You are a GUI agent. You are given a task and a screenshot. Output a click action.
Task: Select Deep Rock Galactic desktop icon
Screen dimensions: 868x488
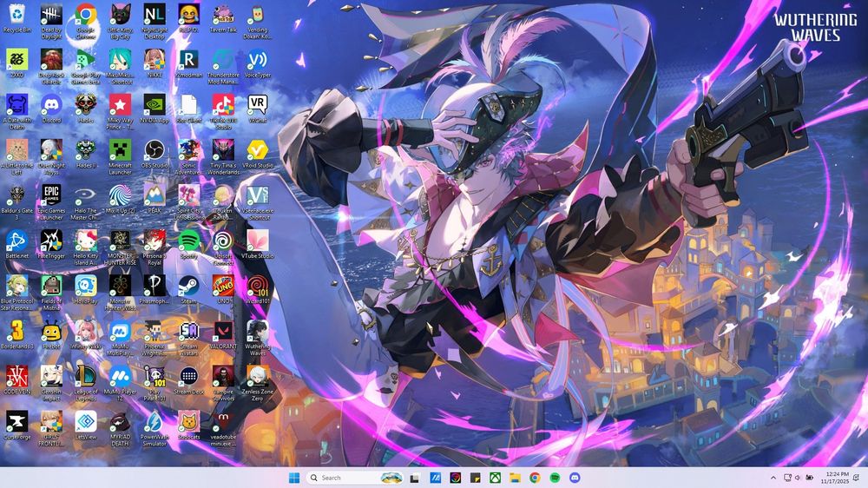pyautogui.click(x=51, y=67)
